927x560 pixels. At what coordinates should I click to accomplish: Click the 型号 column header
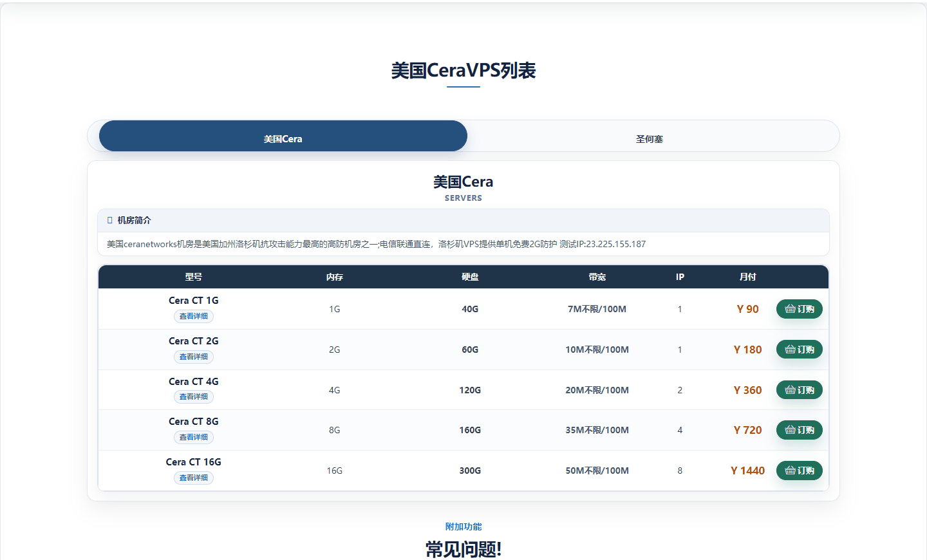(x=194, y=277)
